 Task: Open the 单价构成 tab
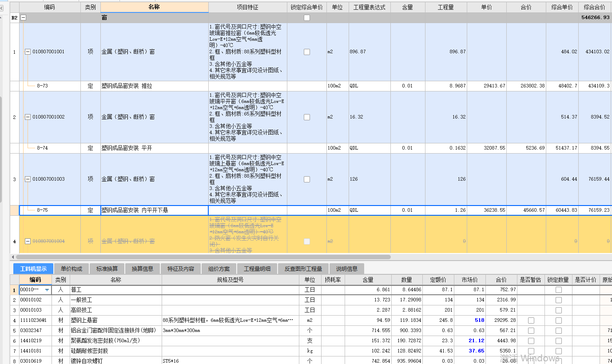pos(72,269)
